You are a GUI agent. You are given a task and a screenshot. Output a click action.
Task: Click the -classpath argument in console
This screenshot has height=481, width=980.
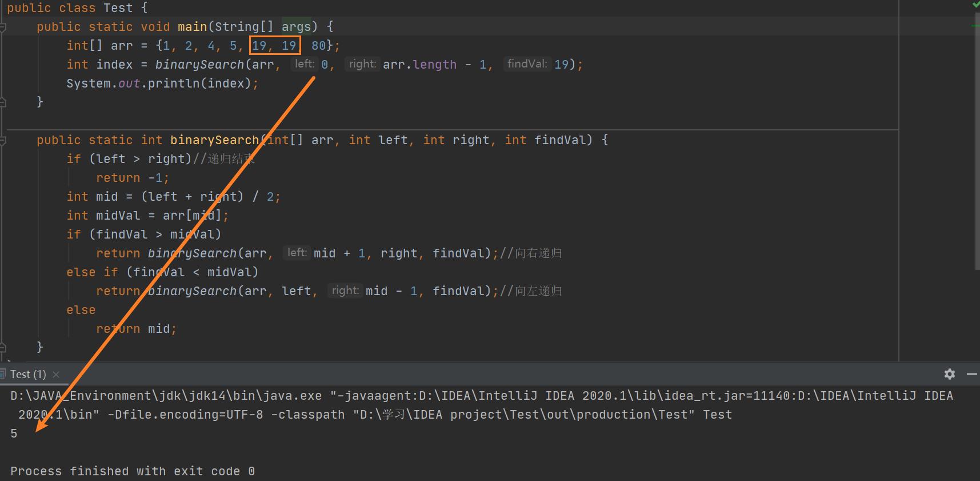(483, 415)
